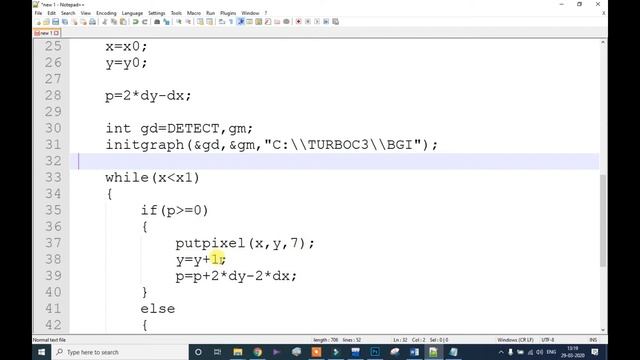Open the Macro menu
This screenshot has height=360, width=640.
point(193,13)
